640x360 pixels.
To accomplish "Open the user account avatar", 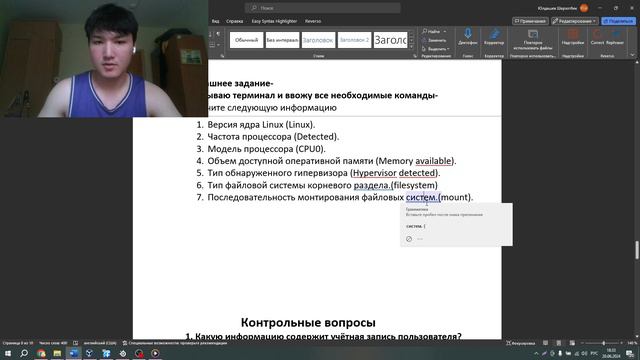I will [584, 8].
